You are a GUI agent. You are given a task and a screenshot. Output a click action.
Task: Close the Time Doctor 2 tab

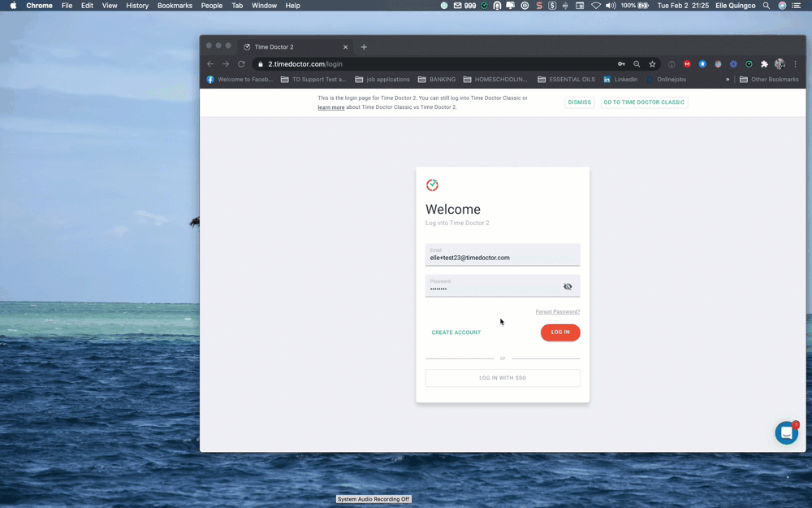[345, 47]
